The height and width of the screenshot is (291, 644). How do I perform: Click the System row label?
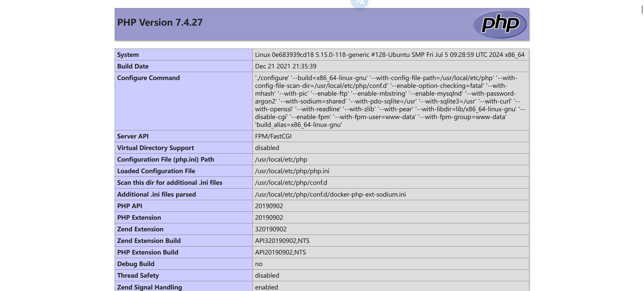pyautogui.click(x=128, y=55)
